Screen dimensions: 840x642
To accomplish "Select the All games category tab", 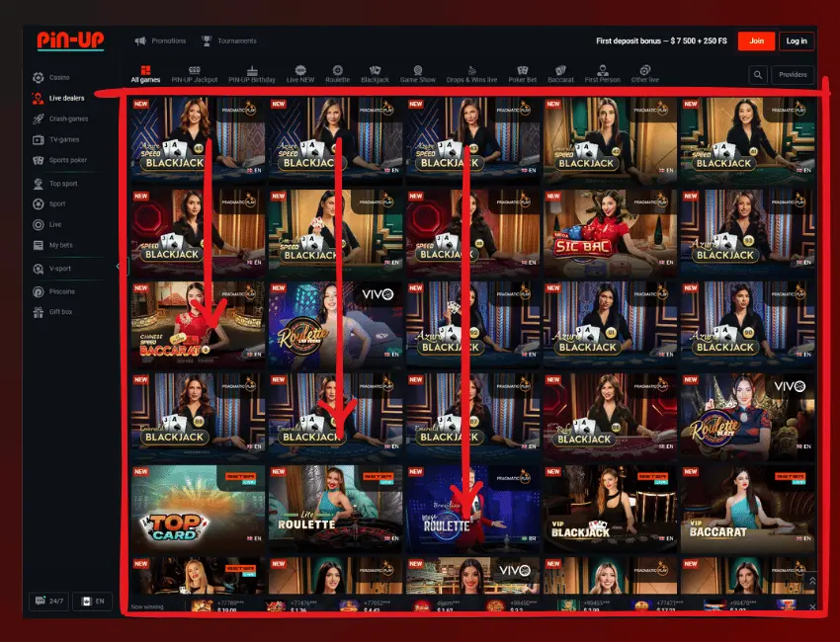I will pos(145,74).
